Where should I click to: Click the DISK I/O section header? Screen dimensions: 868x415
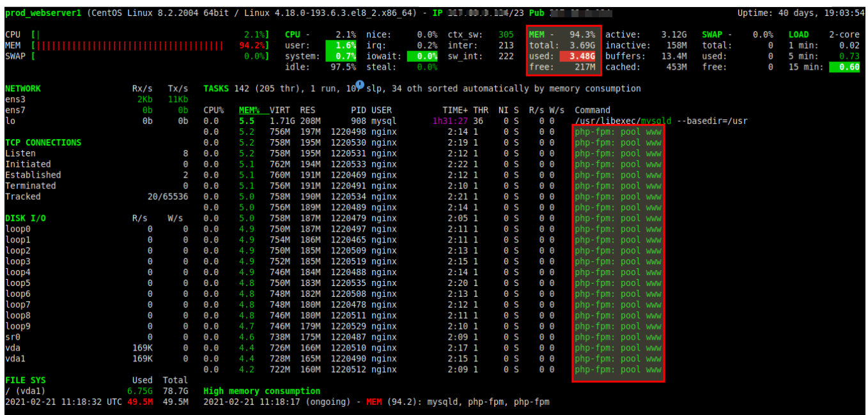[x=26, y=218]
